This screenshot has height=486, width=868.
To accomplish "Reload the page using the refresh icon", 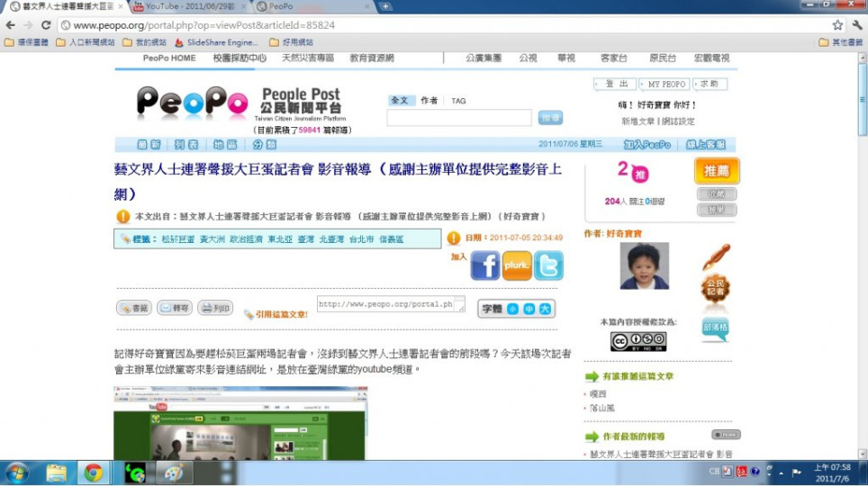I will tap(46, 25).
